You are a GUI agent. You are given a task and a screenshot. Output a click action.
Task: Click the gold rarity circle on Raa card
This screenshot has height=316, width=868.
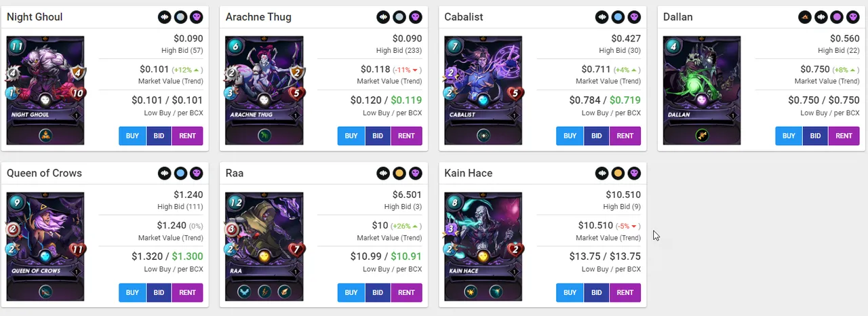tap(399, 174)
